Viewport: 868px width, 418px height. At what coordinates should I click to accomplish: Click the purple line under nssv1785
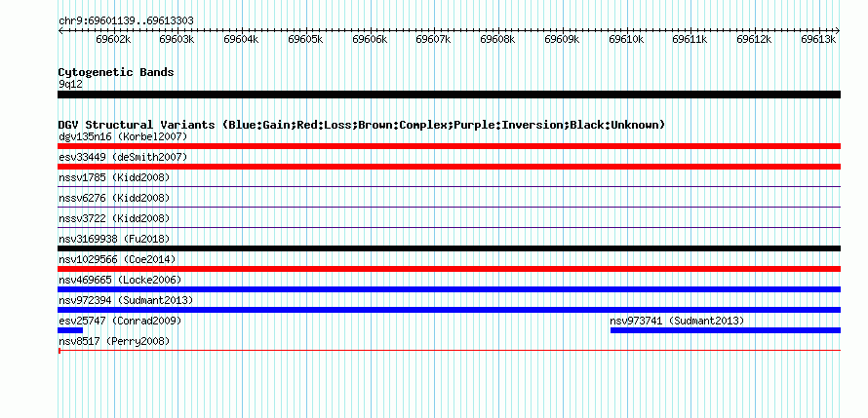click(x=449, y=187)
